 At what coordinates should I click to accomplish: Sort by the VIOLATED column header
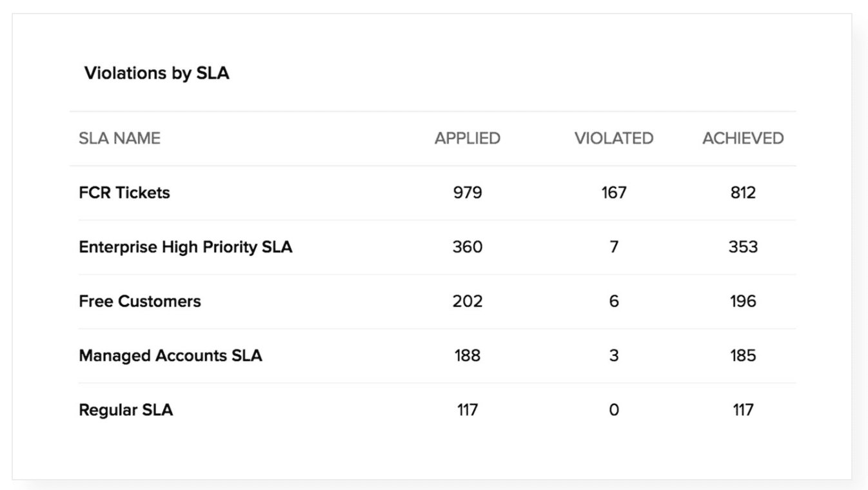tap(614, 138)
